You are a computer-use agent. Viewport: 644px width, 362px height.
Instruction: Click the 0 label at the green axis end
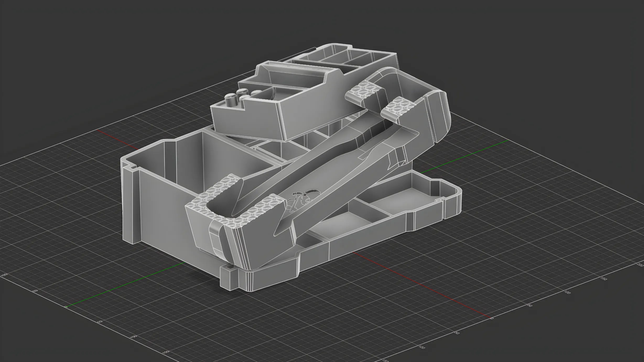coord(65,307)
